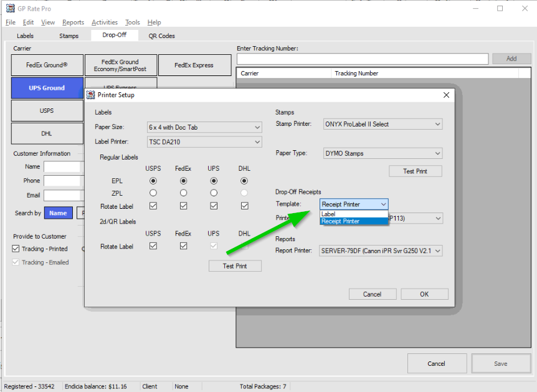Open the Edit menu
The height and width of the screenshot is (392, 537).
(29, 22)
